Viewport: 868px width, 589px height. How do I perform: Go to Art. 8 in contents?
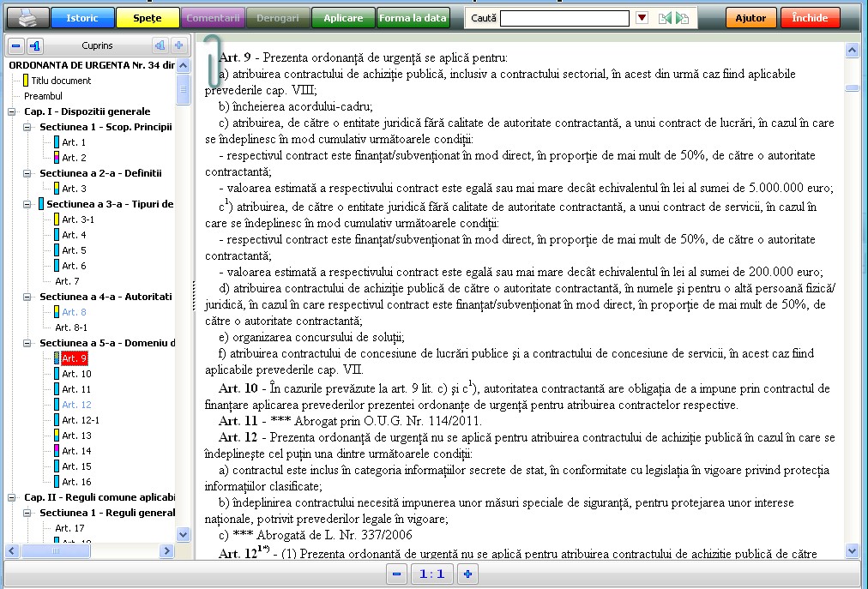[x=74, y=312]
